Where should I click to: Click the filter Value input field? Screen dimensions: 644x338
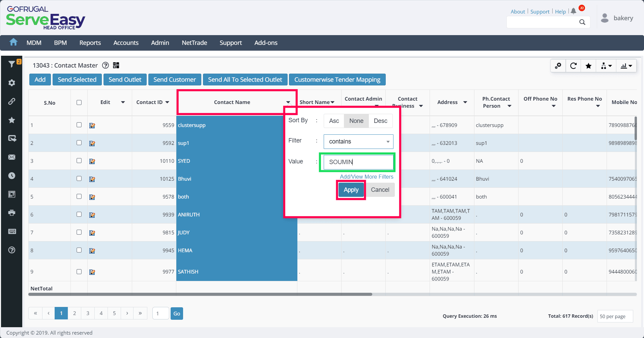[358, 162]
